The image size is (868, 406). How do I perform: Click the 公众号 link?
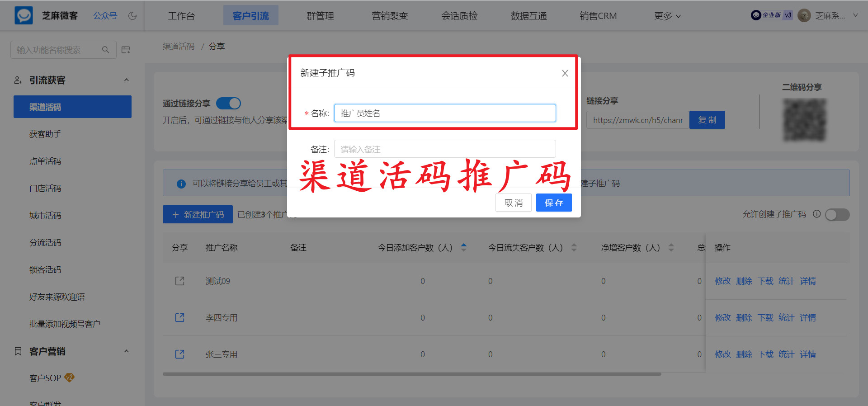point(105,16)
